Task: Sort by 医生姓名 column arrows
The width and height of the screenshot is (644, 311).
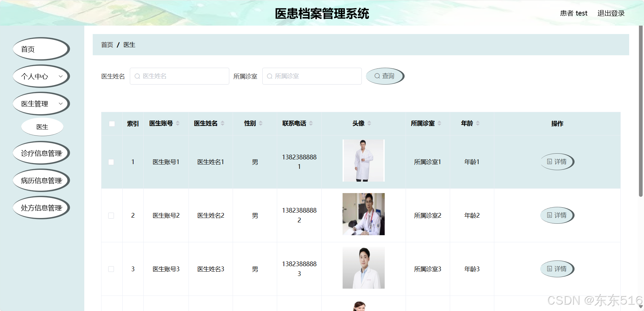Action: coord(223,123)
